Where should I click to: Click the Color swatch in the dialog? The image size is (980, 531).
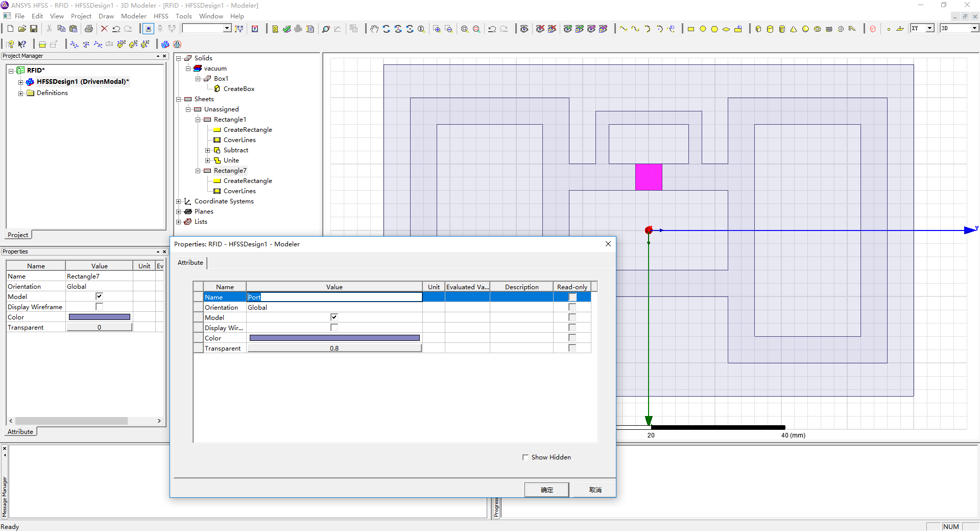click(x=334, y=338)
